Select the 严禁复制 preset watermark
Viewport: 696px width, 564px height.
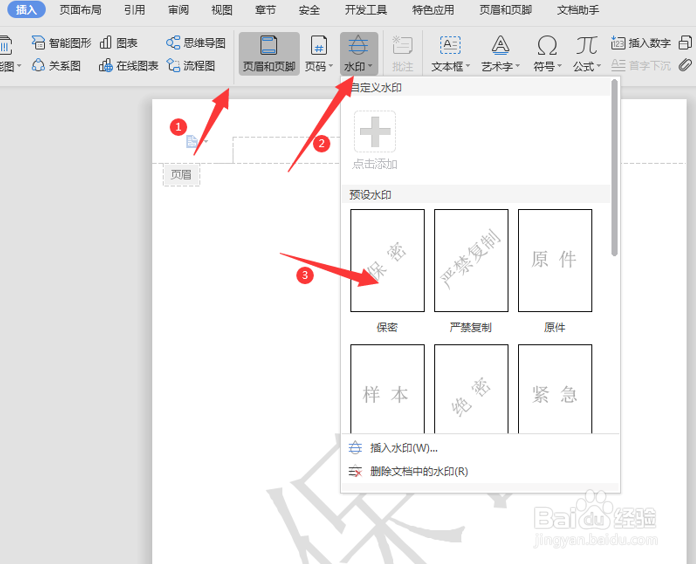471,260
